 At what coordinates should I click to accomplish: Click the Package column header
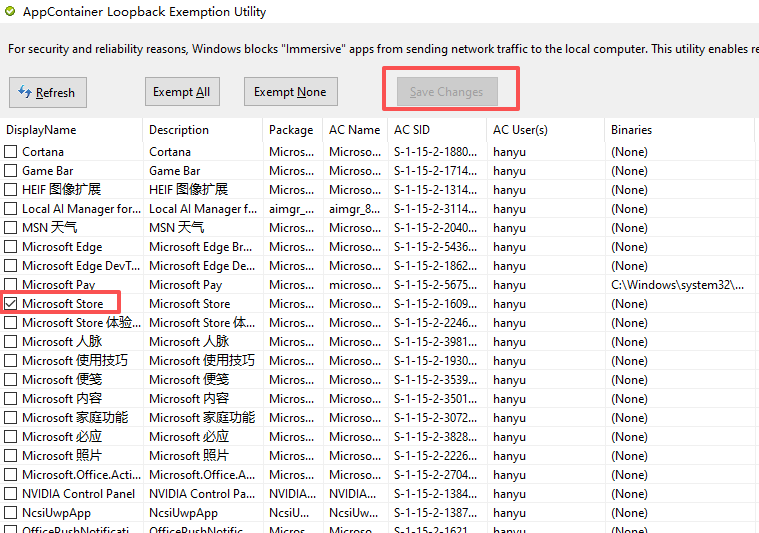293,130
